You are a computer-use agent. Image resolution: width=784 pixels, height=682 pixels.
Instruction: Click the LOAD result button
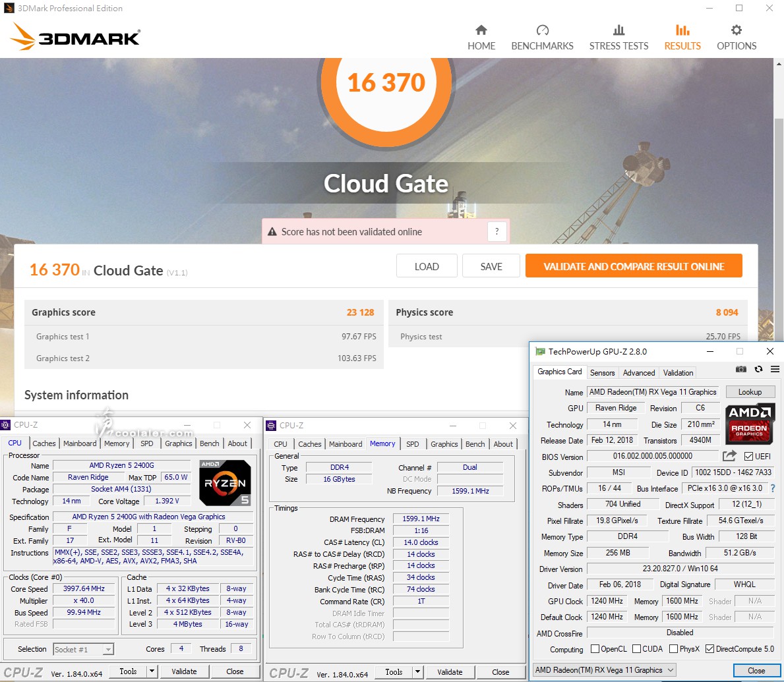(427, 266)
